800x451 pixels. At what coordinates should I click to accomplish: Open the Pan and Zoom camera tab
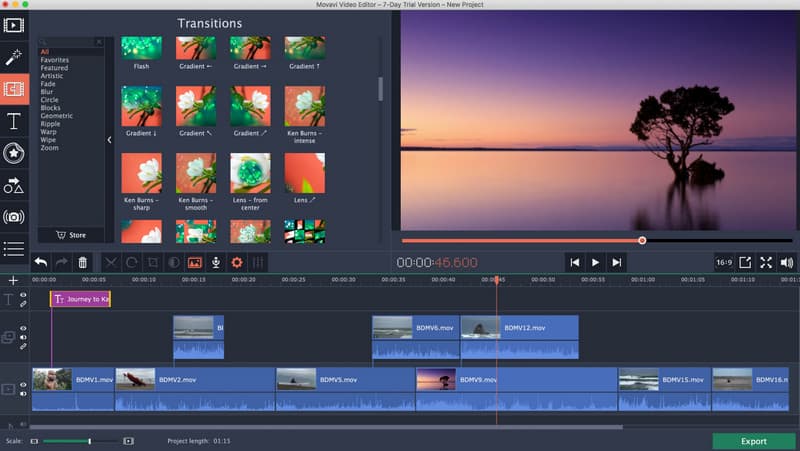(x=14, y=217)
